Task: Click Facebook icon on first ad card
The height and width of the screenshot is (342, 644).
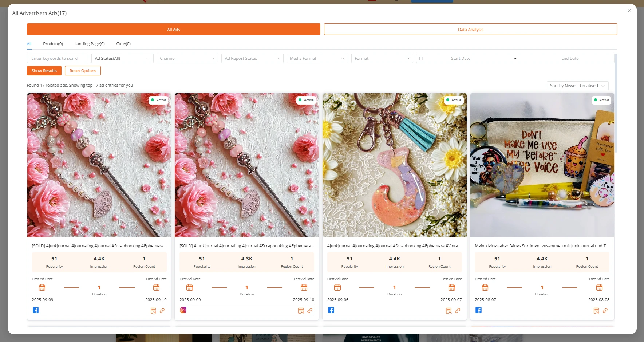Action: [x=36, y=310]
